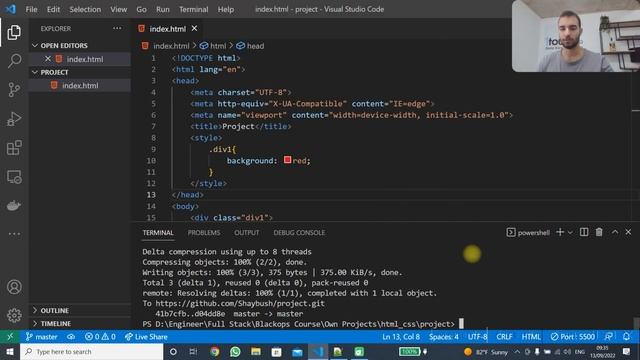
Task: Split the terminal
Action: (x=584, y=232)
